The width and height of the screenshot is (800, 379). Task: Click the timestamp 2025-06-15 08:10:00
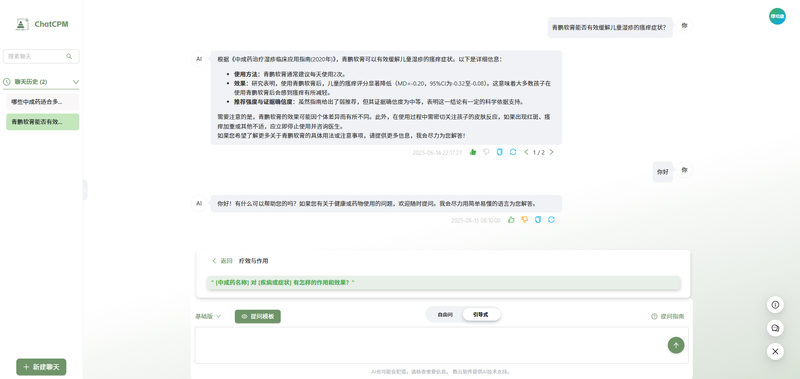click(x=476, y=220)
